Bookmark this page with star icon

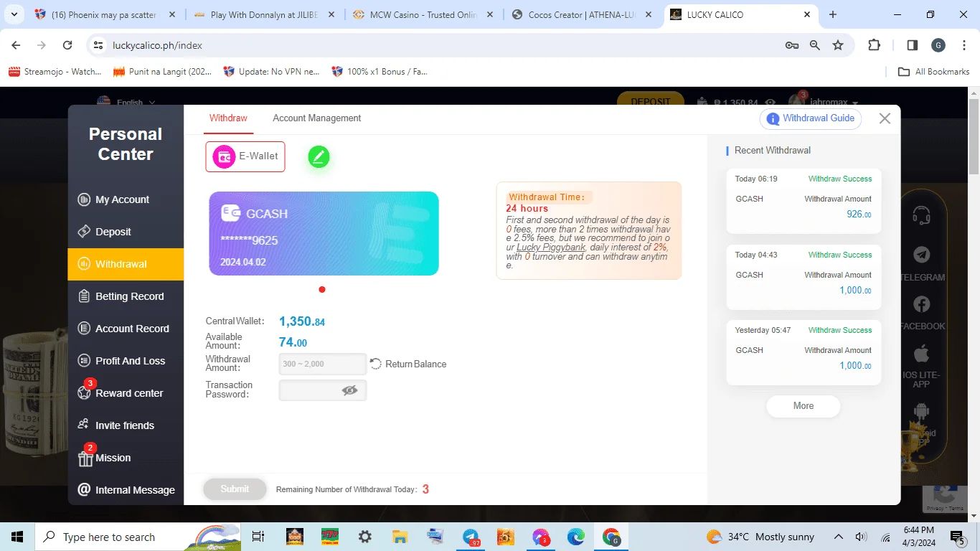pos(838,45)
